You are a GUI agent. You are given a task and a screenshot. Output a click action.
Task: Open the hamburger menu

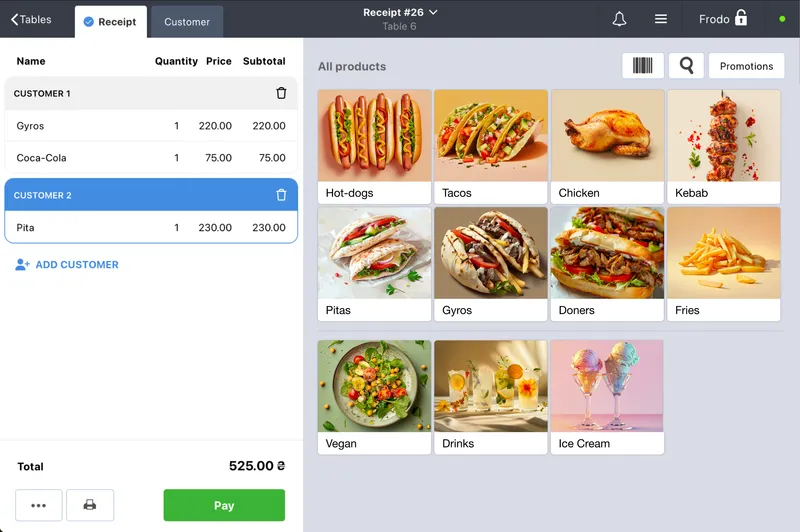661,19
